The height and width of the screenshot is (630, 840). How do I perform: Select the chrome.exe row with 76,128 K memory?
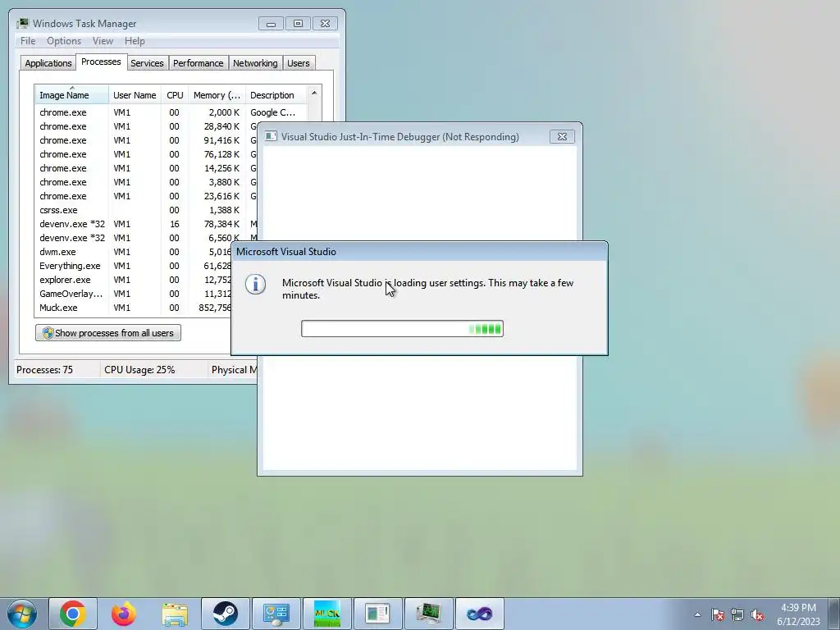point(146,154)
